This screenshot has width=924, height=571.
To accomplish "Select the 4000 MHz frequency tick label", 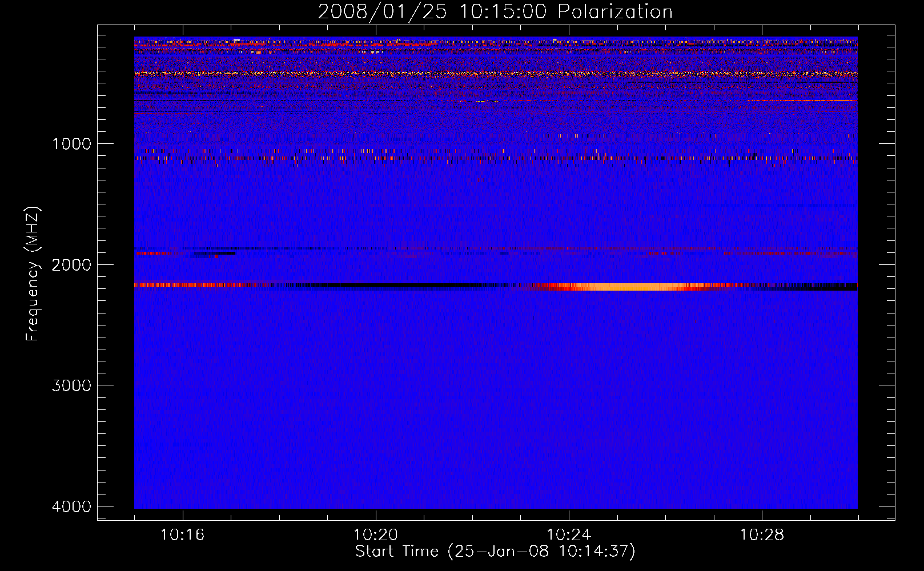I will [x=71, y=506].
